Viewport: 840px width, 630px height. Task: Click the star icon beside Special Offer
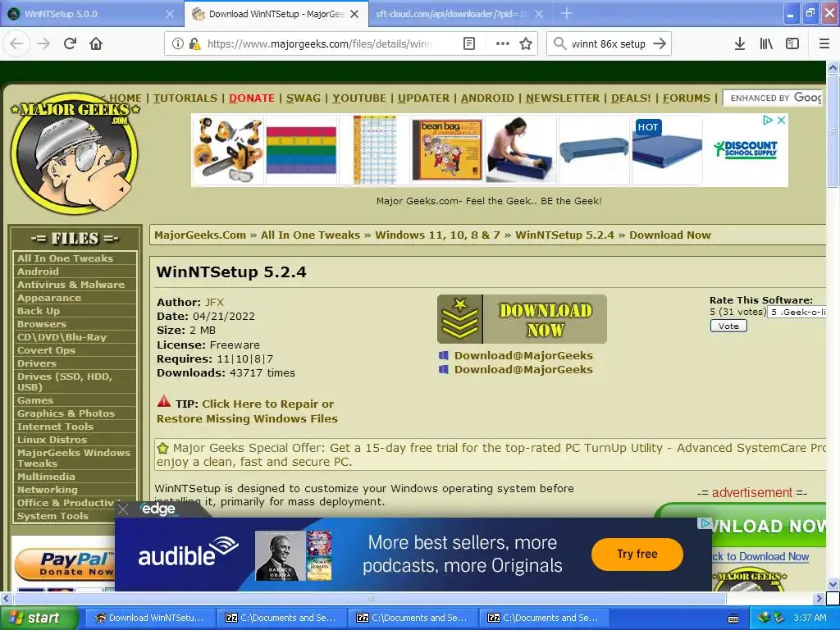pos(163,448)
